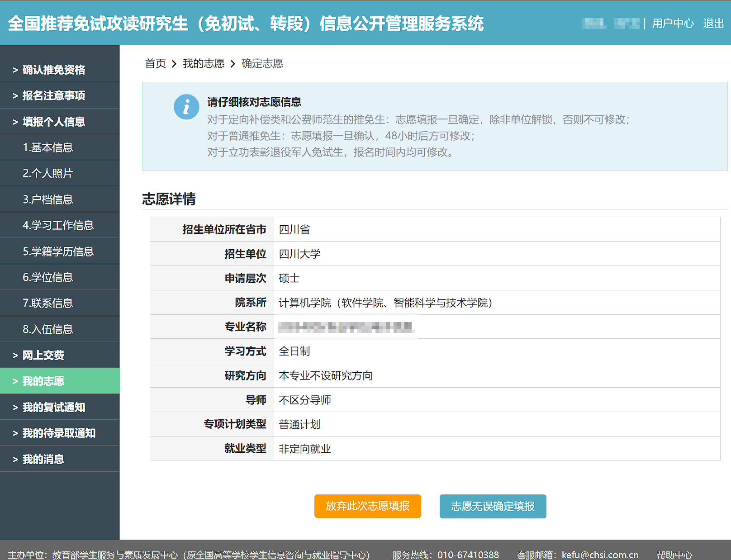Image resolution: width=731 pixels, height=560 pixels.
Task: Expand 填报个人信息 sidebar section
Action: tap(60, 122)
